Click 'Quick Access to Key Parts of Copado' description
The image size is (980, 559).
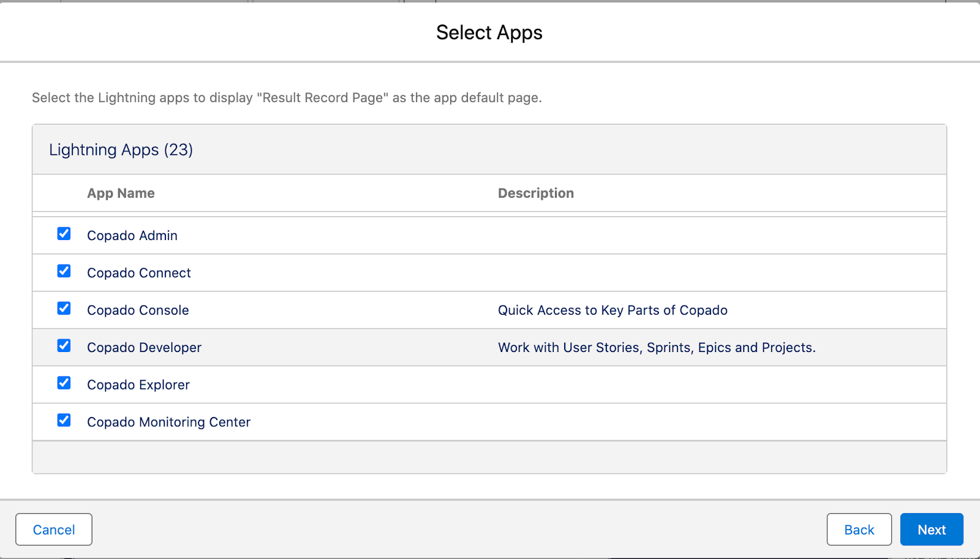click(612, 310)
